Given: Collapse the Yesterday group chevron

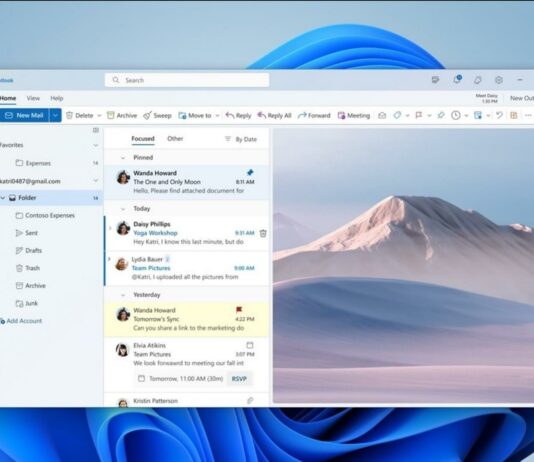Looking at the screenshot, I should (123, 295).
